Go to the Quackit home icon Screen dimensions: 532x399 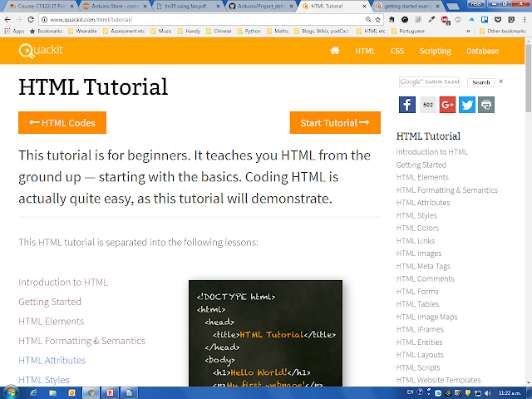334,51
